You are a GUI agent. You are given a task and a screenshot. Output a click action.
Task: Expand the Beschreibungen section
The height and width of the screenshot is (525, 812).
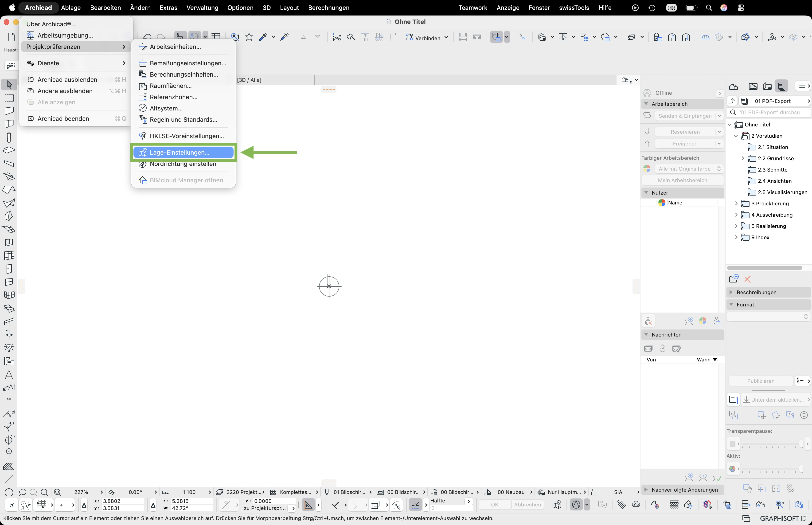tap(731, 292)
